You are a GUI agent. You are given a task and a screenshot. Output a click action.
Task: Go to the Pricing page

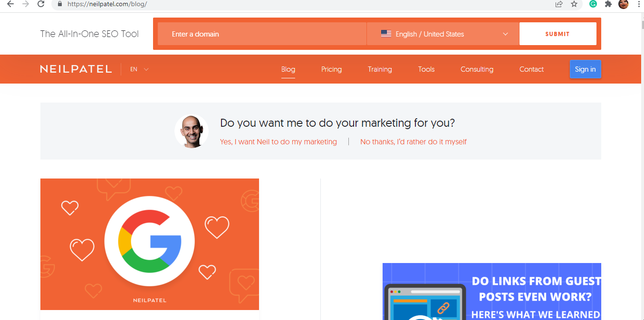pos(331,69)
